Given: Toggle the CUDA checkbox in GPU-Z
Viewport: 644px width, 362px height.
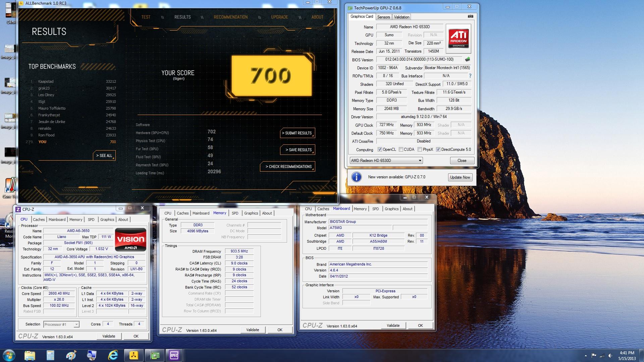Looking at the screenshot, I should click(401, 149).
